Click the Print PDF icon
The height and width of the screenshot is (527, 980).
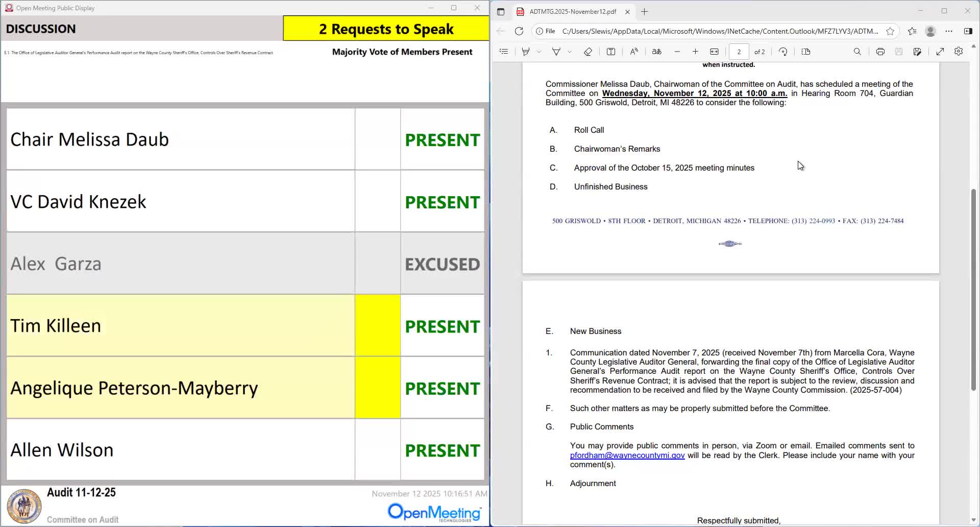(880, 52)
